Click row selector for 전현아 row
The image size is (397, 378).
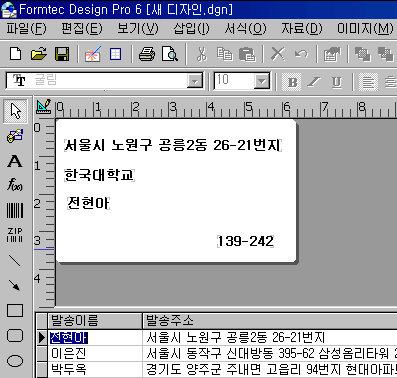pyautogui.click(x=42, y=338)
